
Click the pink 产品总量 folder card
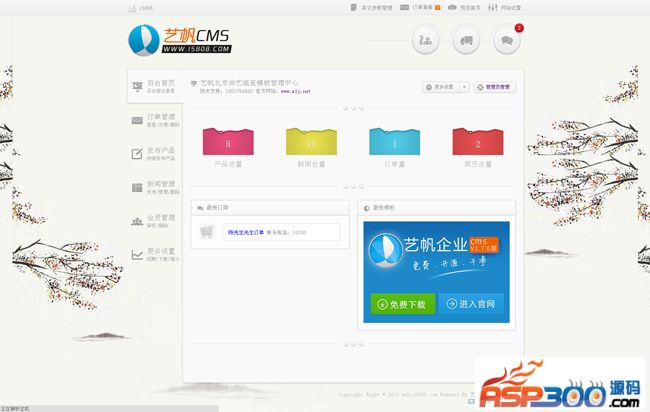tap(228, 142)
